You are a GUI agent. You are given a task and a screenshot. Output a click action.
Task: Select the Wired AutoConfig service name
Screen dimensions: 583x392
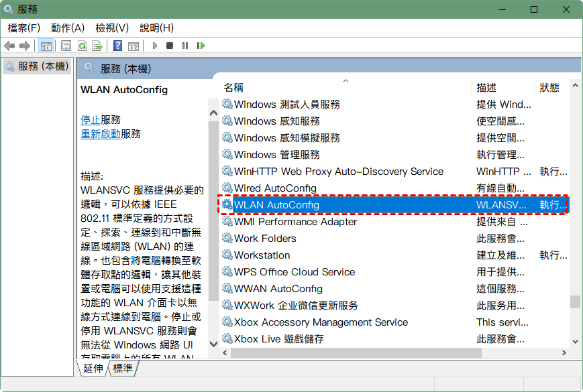(x=275, y=188)
